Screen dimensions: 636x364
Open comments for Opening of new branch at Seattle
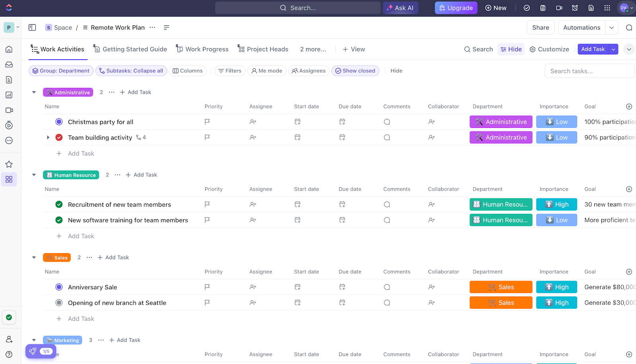387,303
